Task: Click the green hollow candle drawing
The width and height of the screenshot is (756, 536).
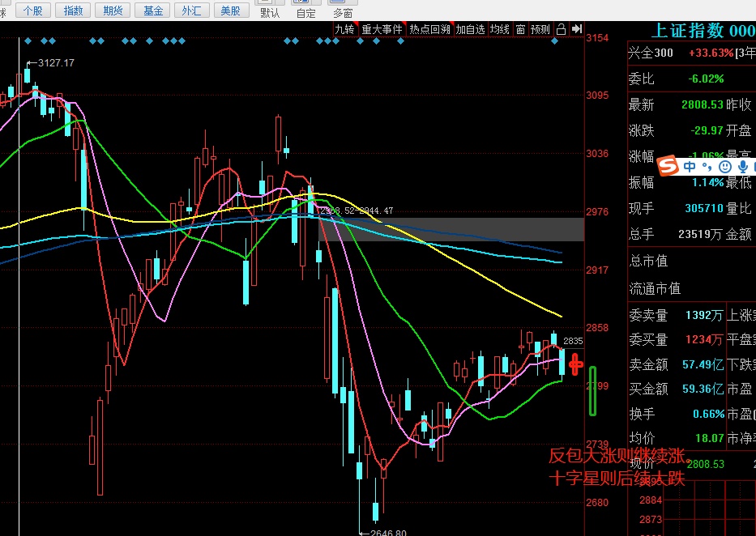Action: (593, 391)
